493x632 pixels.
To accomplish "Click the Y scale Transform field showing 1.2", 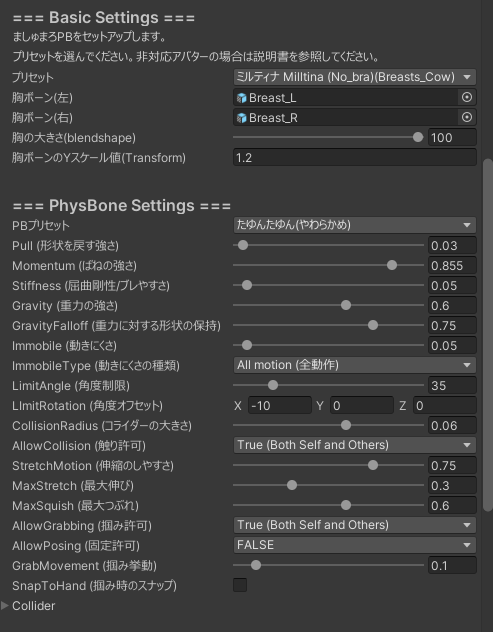I will pyautogui.click(x=355, y=157).
